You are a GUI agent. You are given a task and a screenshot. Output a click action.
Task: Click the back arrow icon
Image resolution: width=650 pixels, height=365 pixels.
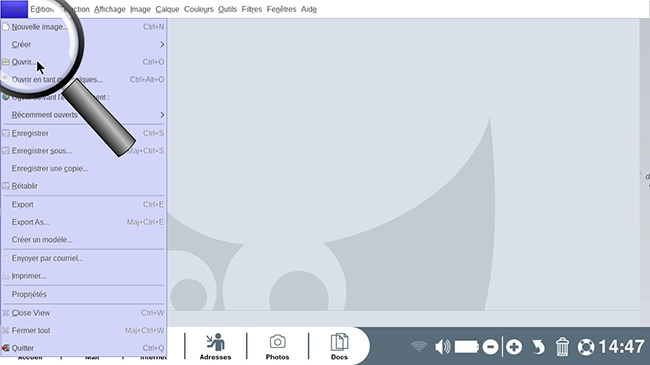[x=538, y=347]
